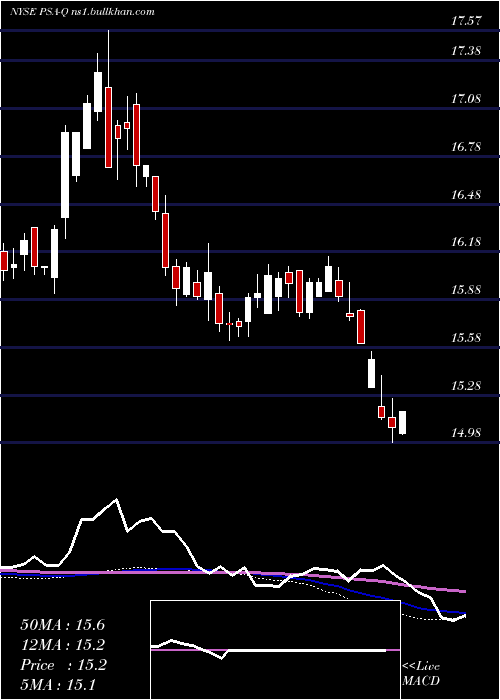Click the 50MA : 15.6 readout
500x700 pixels.
pyautogui.click(x=62, y=625)
